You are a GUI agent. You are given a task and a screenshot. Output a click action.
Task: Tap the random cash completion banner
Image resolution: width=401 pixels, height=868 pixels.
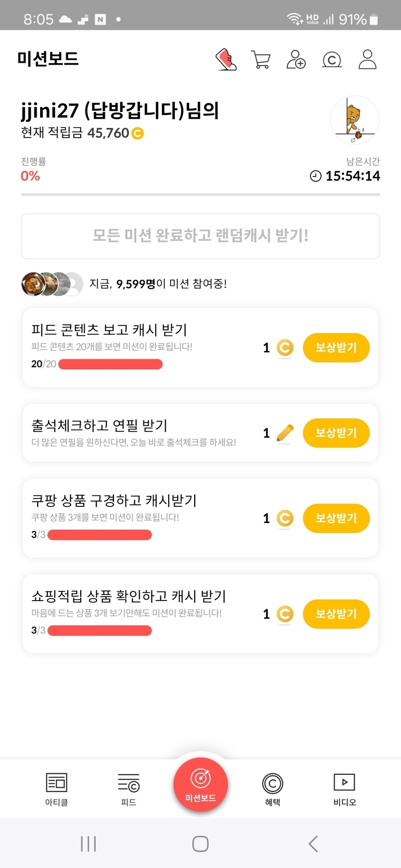pos(200,236)
